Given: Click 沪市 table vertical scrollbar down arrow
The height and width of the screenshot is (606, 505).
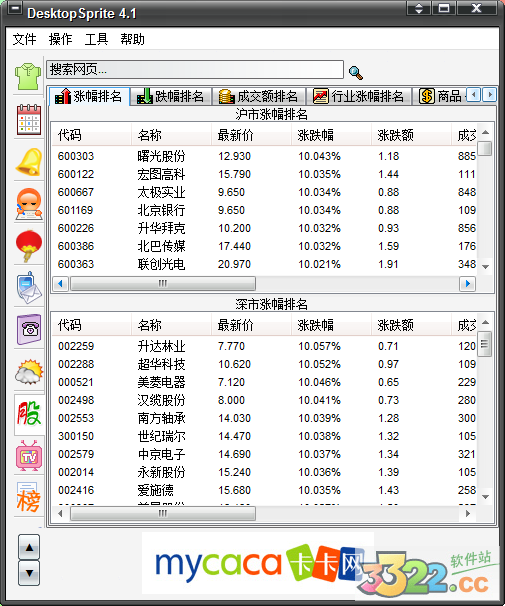Looking at the screenshot, I should [x=486, y=267].
